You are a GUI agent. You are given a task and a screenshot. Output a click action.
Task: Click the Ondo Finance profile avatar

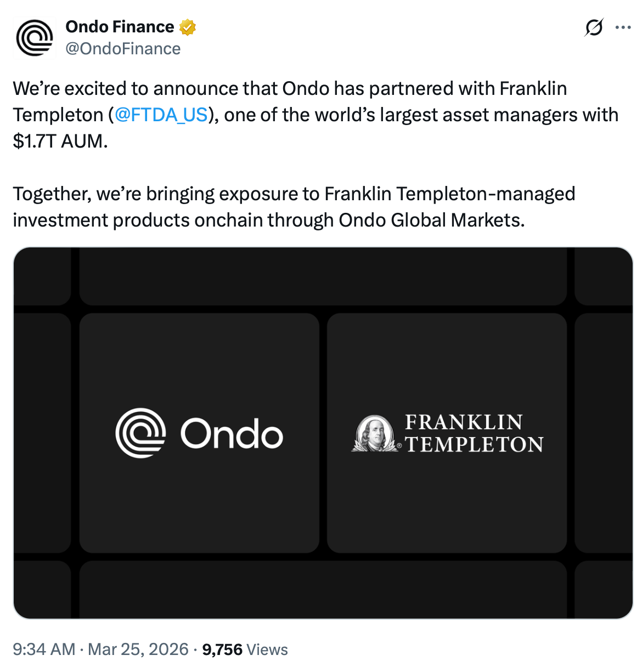pyautogui.click(x=34, y=37)
